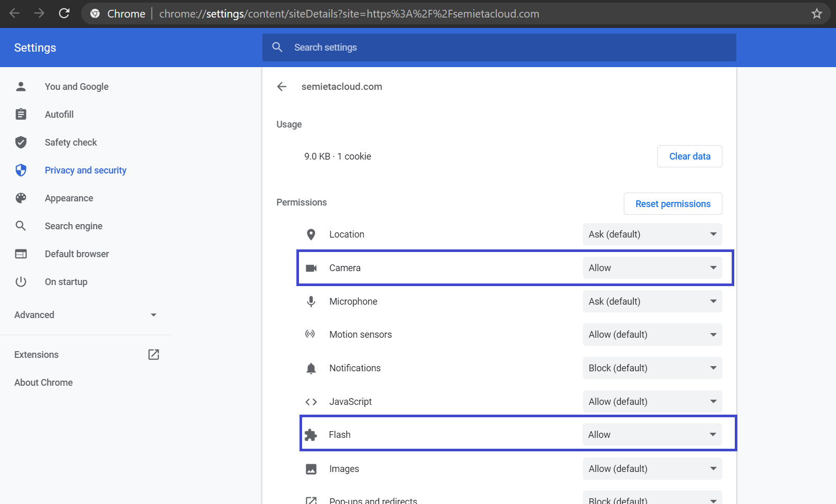Click the Camera icon in Permissions
Viewport: 836px width, 504px height.
(311, 268)
